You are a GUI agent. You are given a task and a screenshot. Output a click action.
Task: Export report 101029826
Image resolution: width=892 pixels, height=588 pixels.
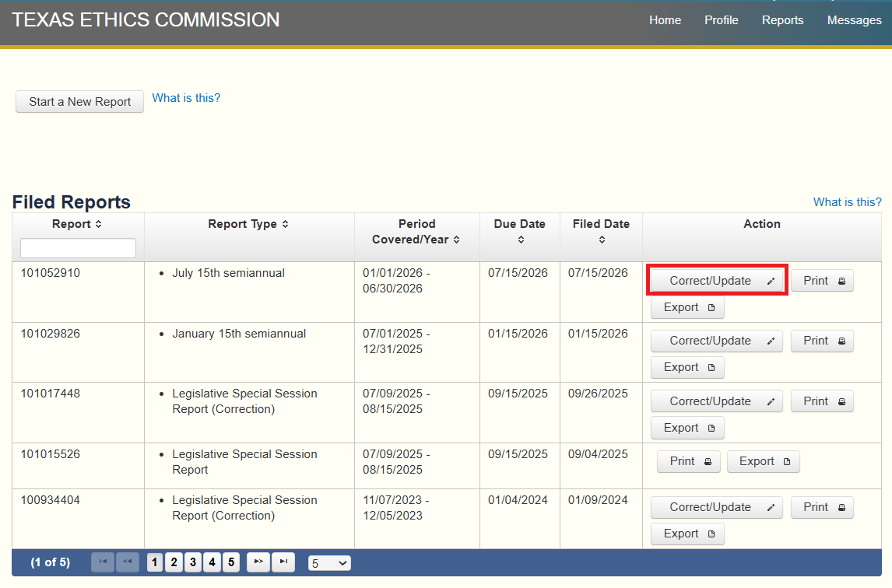(x=687, y=367)
